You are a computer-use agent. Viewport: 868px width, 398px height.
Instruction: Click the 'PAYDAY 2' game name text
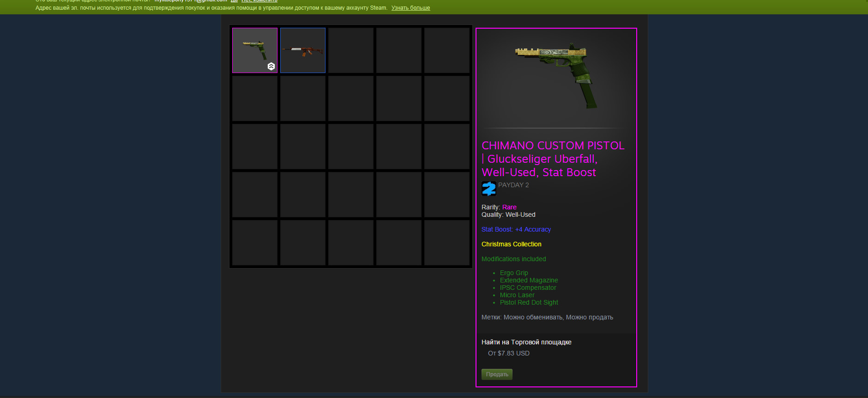(513, 185)
